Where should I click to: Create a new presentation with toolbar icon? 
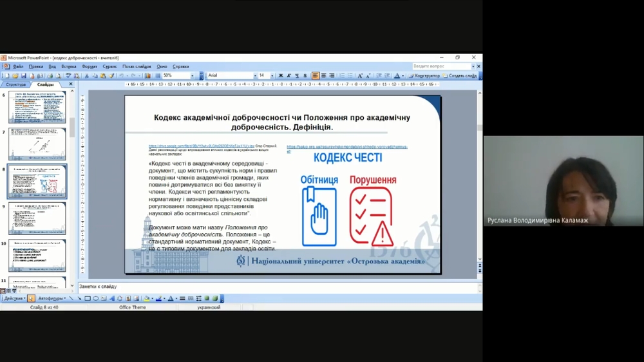[x=7, y=75]
